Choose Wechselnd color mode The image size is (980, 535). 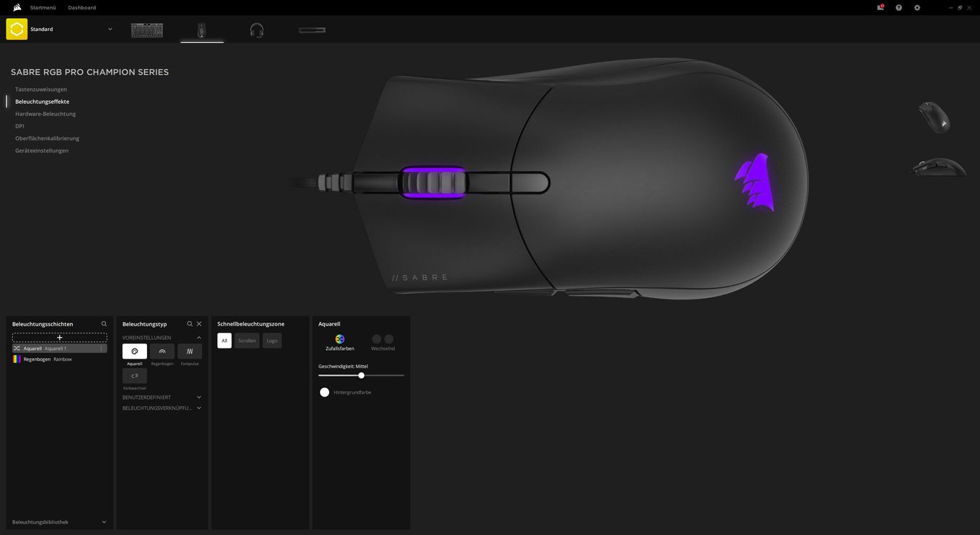(383, 343)
